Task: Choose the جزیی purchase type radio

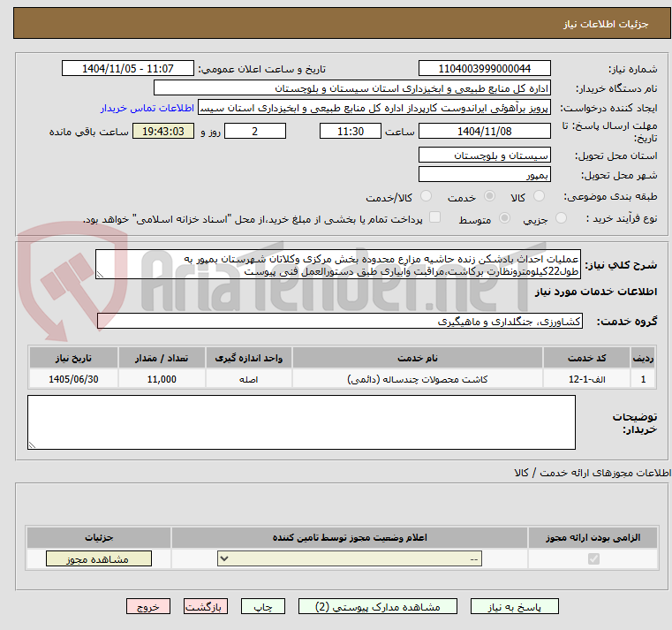Action: [x=561, y=218]
